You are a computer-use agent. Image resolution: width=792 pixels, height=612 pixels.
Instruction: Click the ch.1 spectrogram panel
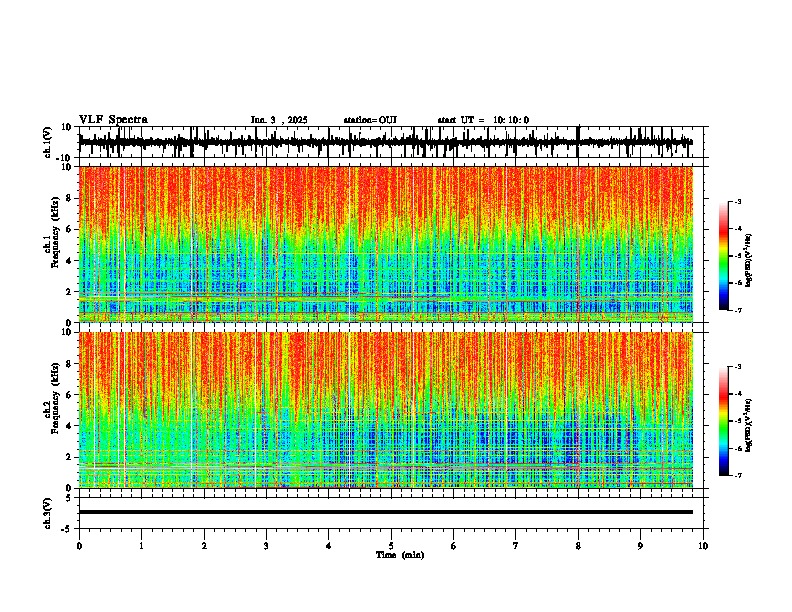pos(386,244)
